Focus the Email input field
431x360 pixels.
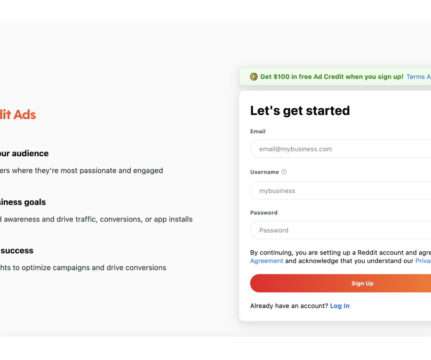tap(341, 149)
